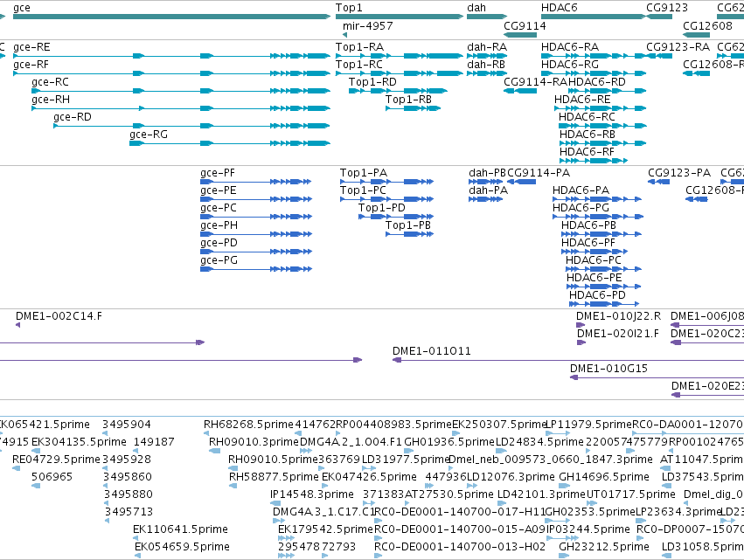The height and width of the screenshot is (560, 744).
Task: Click transcript label HDAC6-RE
Action: coord(582,100)
